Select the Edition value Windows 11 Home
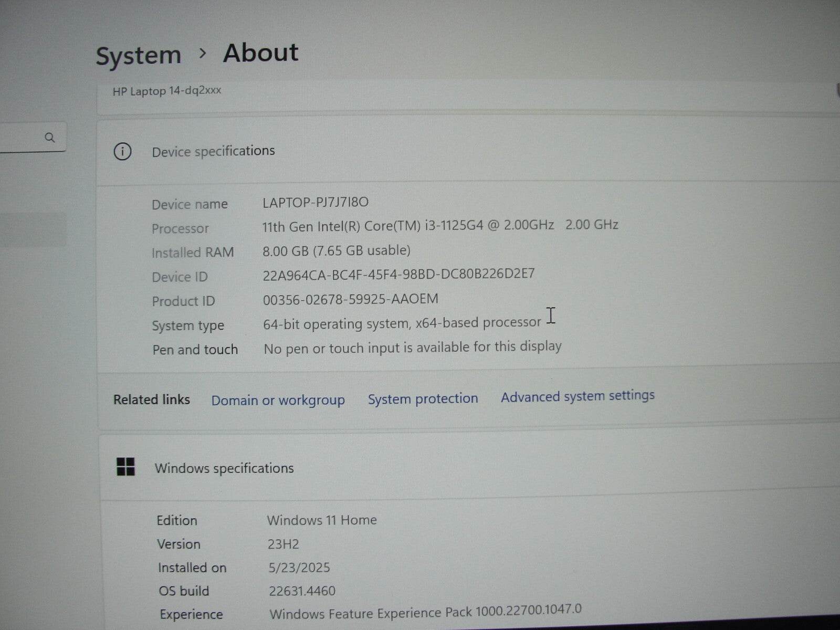Image resolution: width=840 pixels, height=630 pixels. coord(322,520)
